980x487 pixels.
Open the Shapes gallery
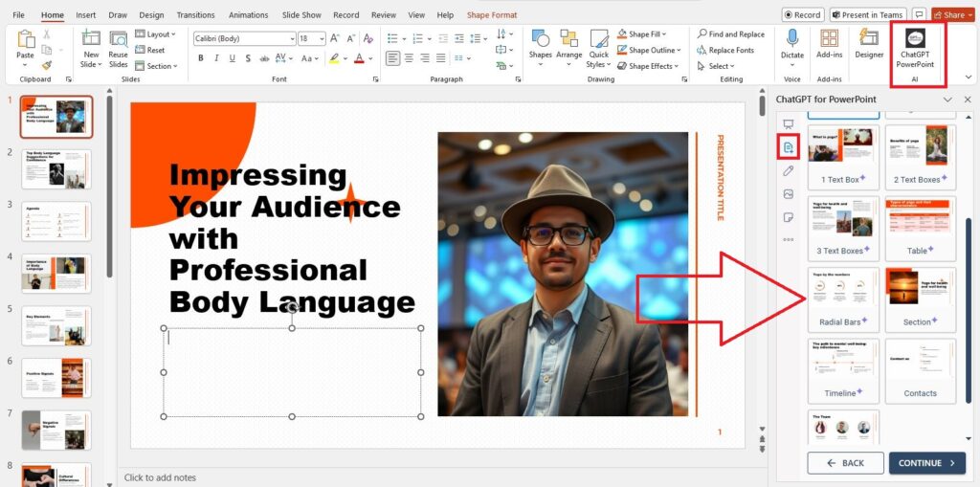coord(540,48)
